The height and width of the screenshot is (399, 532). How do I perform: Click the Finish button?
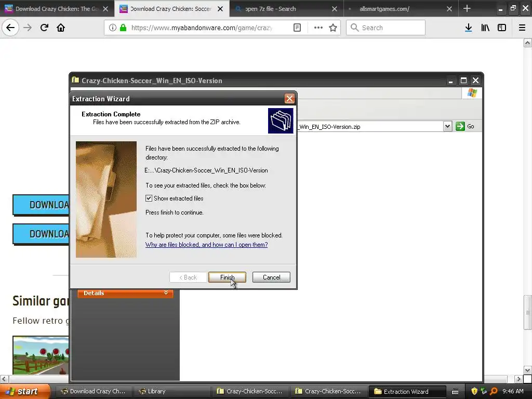(227, 277)
